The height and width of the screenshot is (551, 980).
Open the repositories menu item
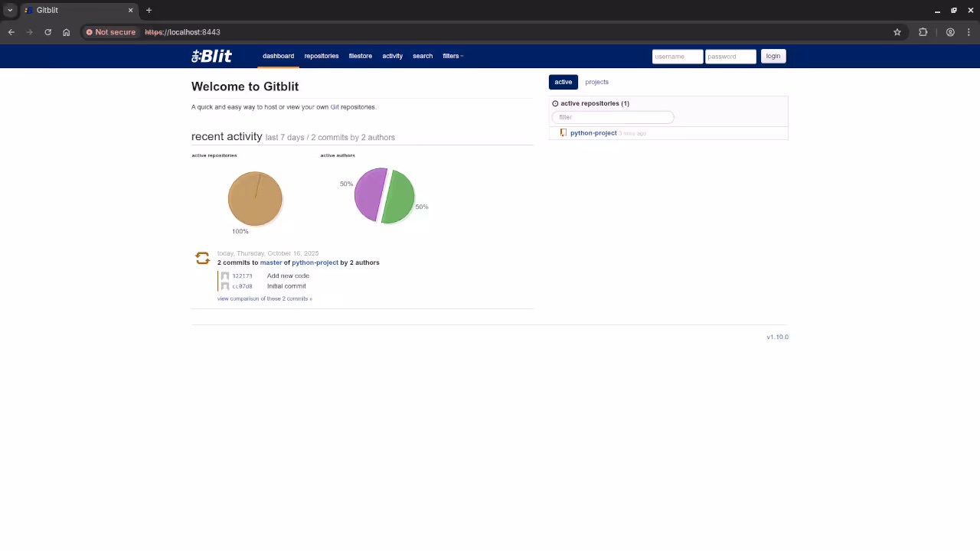coord(321,56)
